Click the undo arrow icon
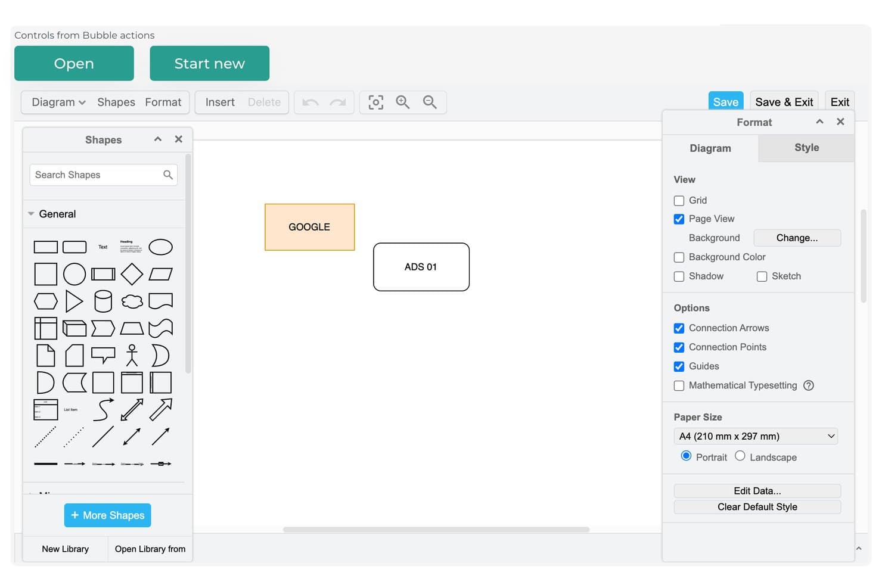Image resolution: width=882 pixels, height=588 pixels. [310, 102]
